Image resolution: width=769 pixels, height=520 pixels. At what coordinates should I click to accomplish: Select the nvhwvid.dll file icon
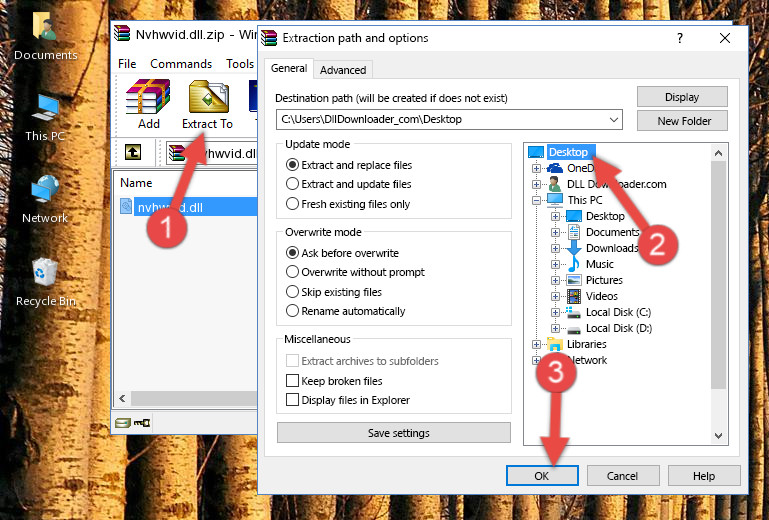tap(126, 207)
